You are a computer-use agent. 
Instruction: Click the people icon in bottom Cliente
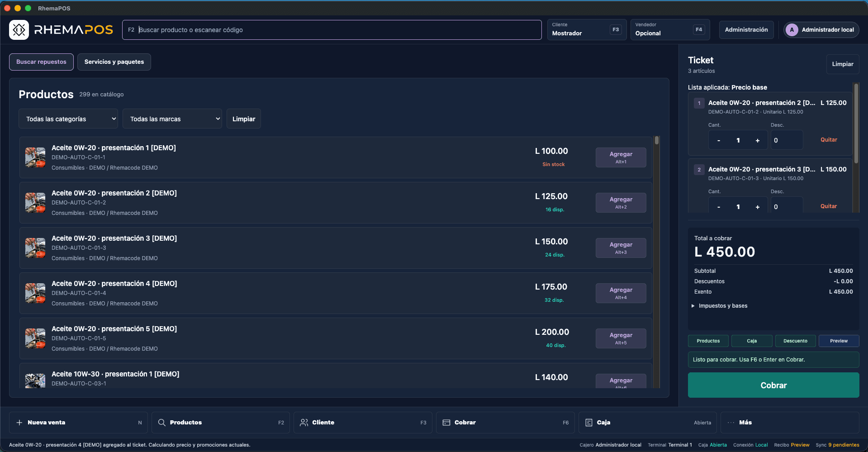(x=304, y=423)
